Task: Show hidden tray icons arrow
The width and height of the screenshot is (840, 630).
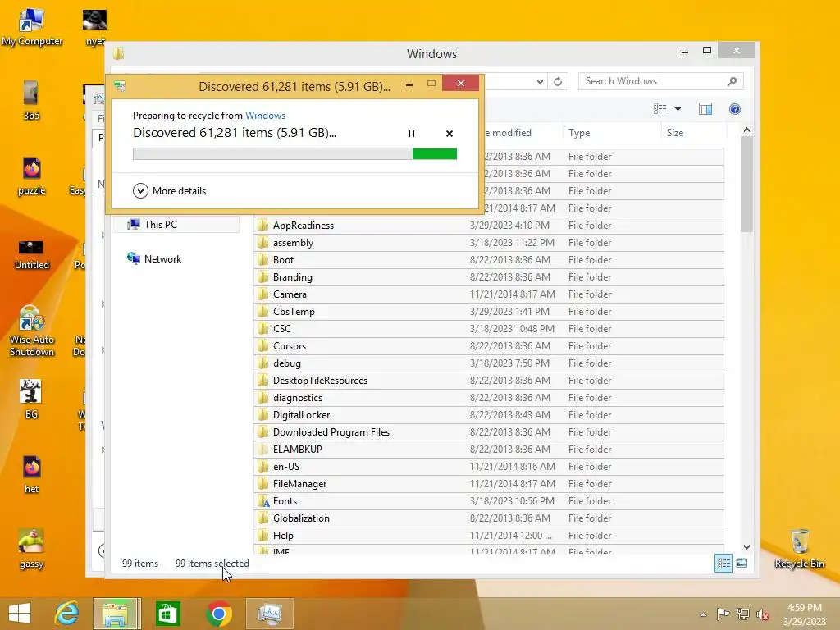Action: click(703, 614)
